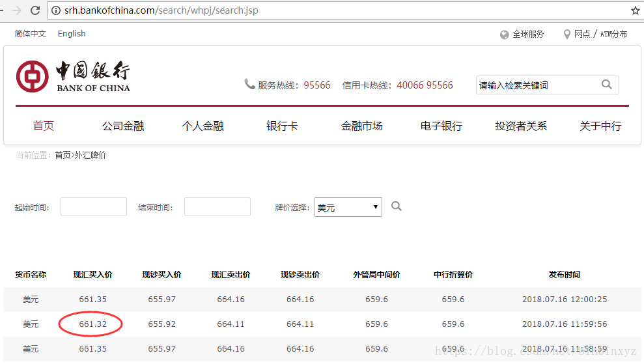644x364 pixels.
Task: Click the 结束时间 date field
Action: 217,206
